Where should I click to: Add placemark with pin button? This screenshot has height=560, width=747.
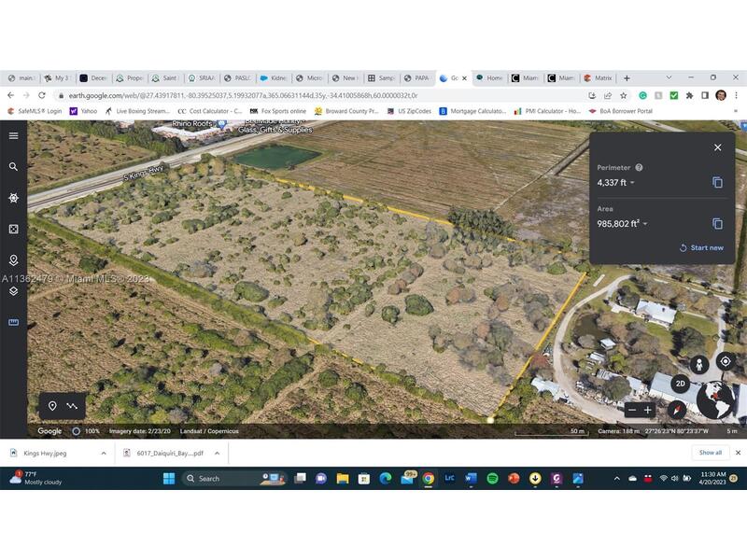52,406
